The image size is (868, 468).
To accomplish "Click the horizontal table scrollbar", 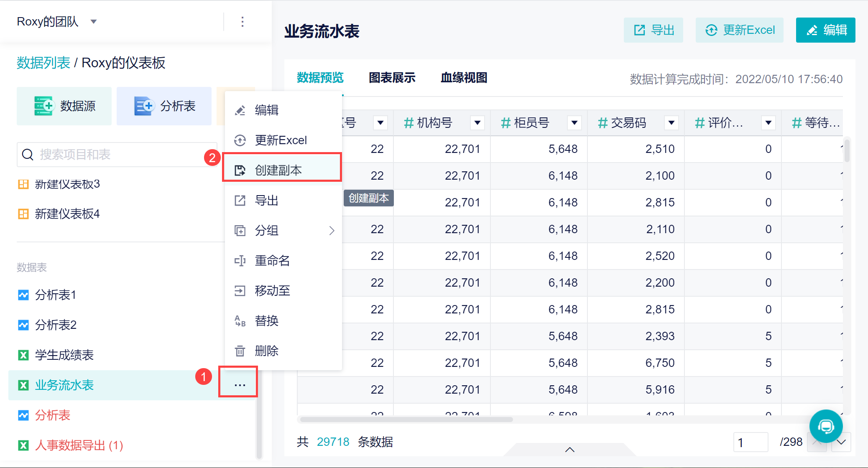I will 406,419.
